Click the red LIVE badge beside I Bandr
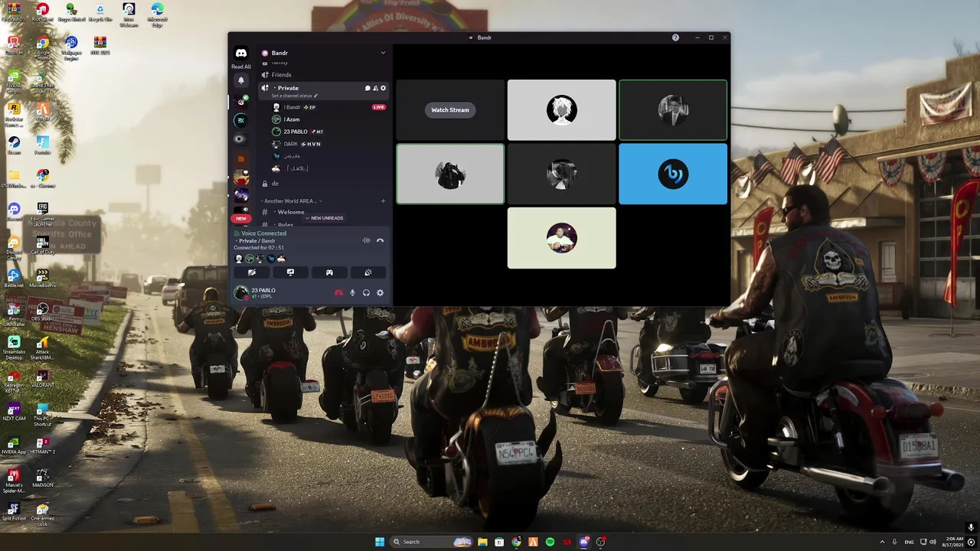 [379, 107]
